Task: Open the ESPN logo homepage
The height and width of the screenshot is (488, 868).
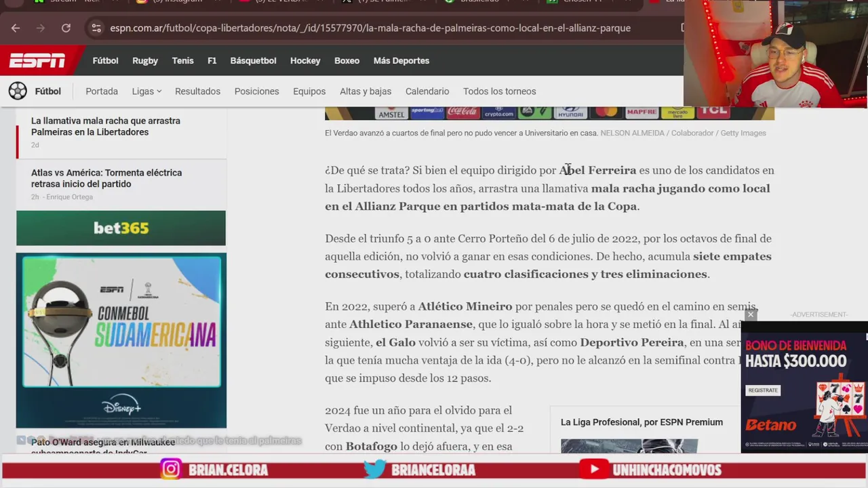Action: 37,60
